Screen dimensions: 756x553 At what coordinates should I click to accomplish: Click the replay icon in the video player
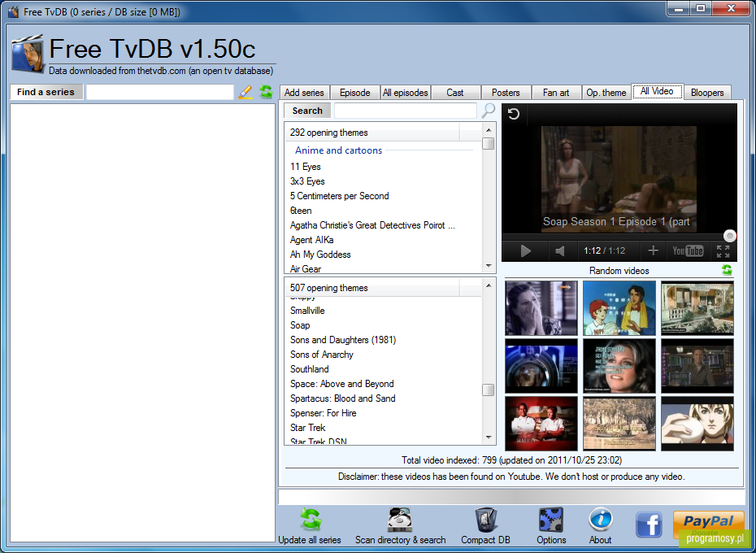pyautogui.click(x=514, y=114)
